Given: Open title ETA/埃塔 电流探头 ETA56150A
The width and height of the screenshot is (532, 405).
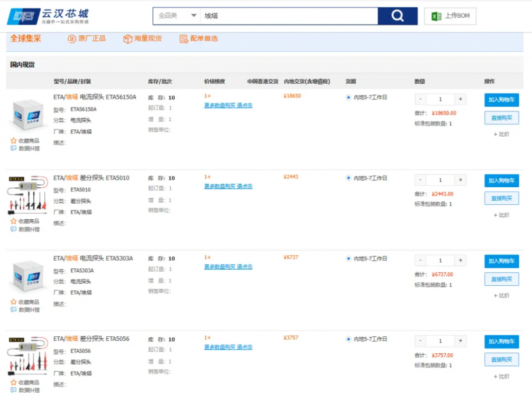Looking at the screenshot, I should pos(95,97).
